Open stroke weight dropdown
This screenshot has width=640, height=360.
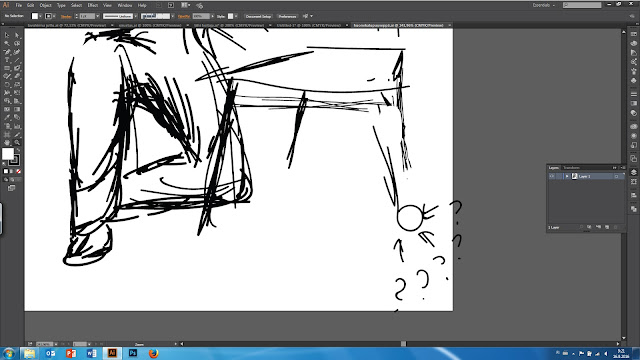[x=98, y=16]
